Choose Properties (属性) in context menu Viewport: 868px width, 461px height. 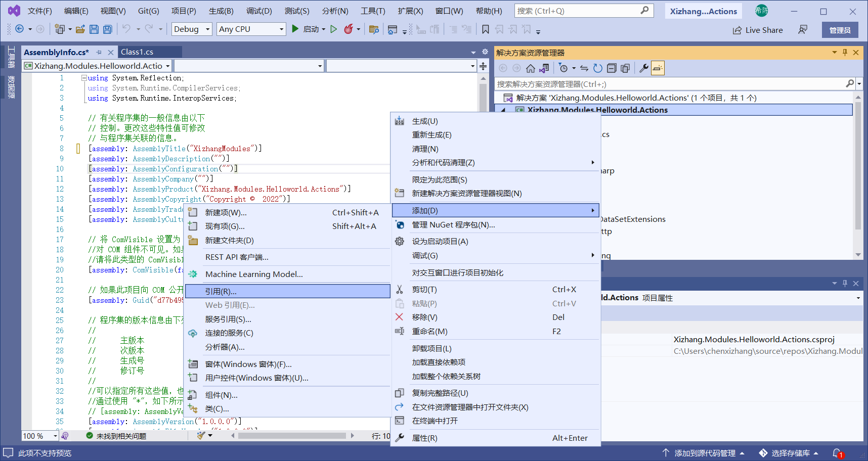(x=496, y=438)
